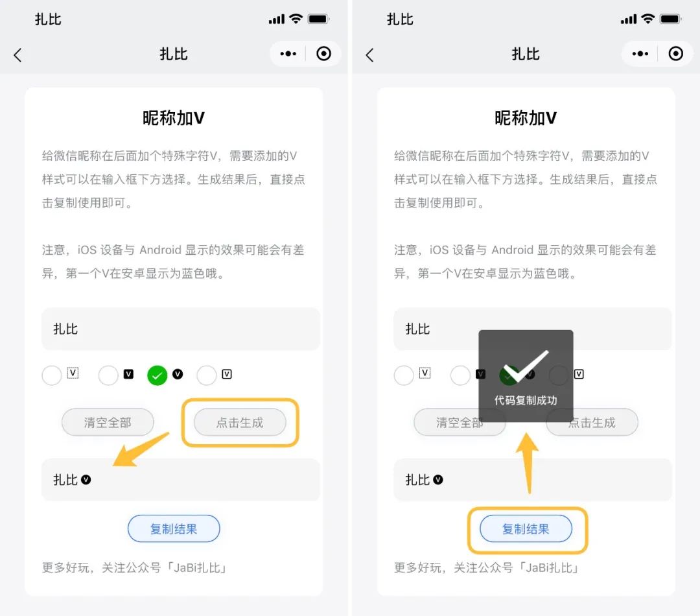700x616 pixels.
Task: Tap the back arrow in right screen
Action: click(369, 55)
